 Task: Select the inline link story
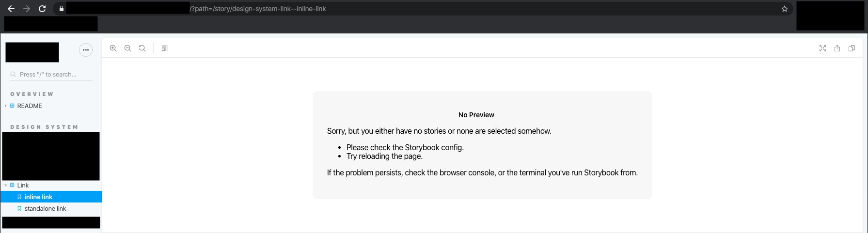51,197
